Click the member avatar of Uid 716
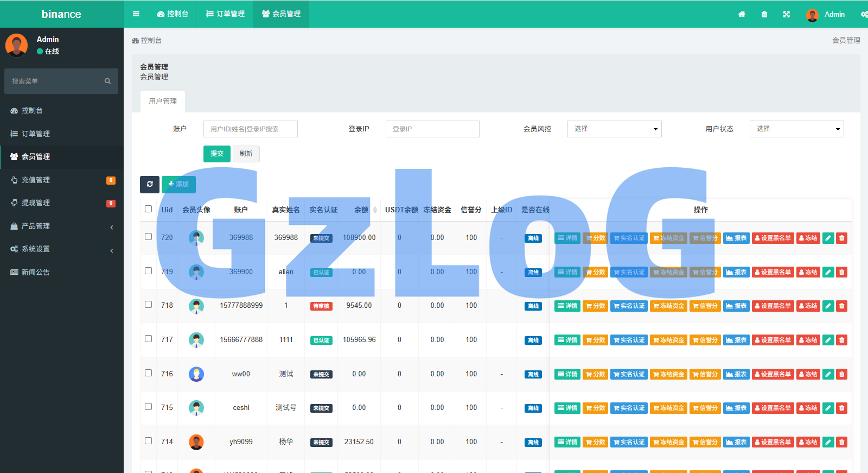Viewport: 868px width, 473px height. point(196,374)
